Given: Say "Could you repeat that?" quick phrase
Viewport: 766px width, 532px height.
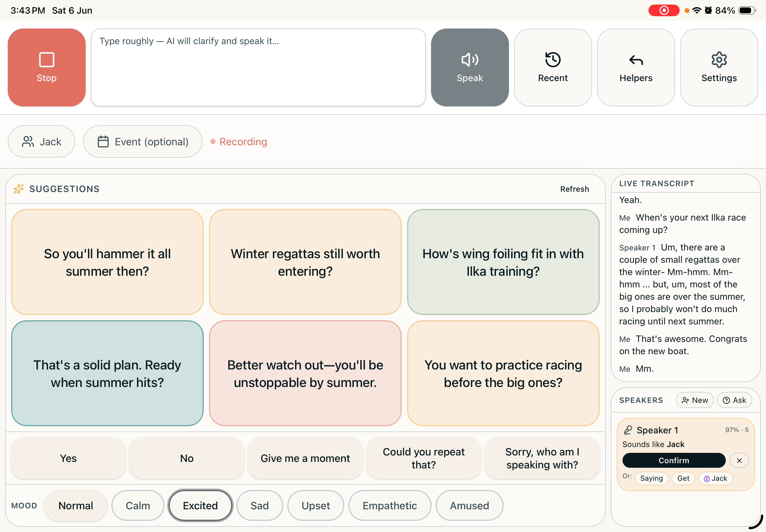Looking at the screenshot, I should tap(424, 458).
